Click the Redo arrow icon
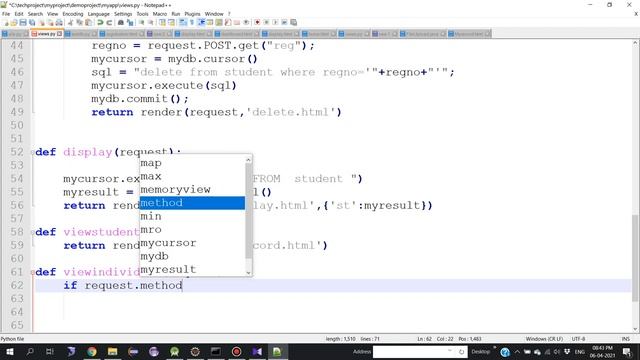Screen dimensions: 640x360 (109, 22)
